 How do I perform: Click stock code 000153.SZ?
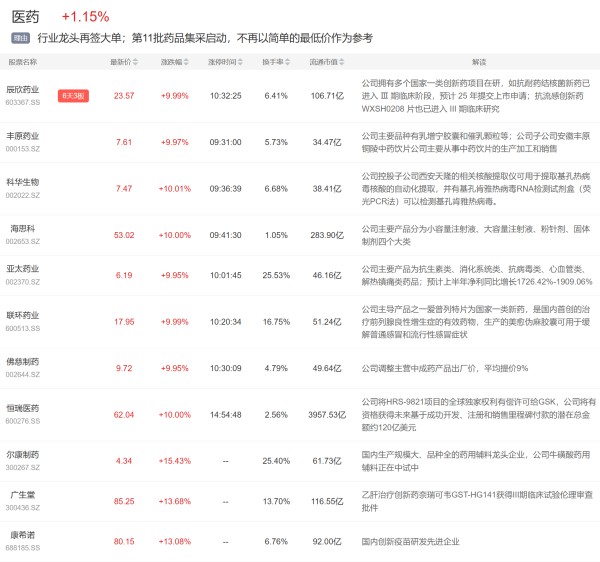23,149
